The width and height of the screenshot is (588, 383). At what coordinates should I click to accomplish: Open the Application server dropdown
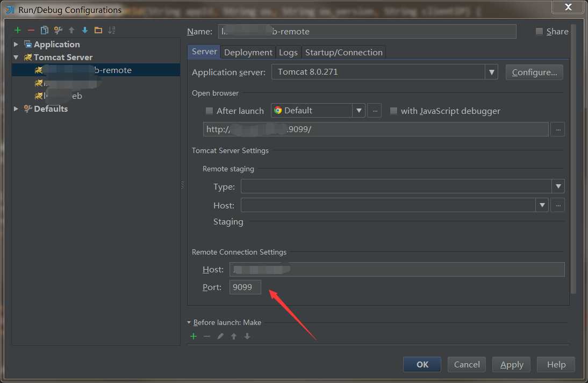(x=491, y=72)
